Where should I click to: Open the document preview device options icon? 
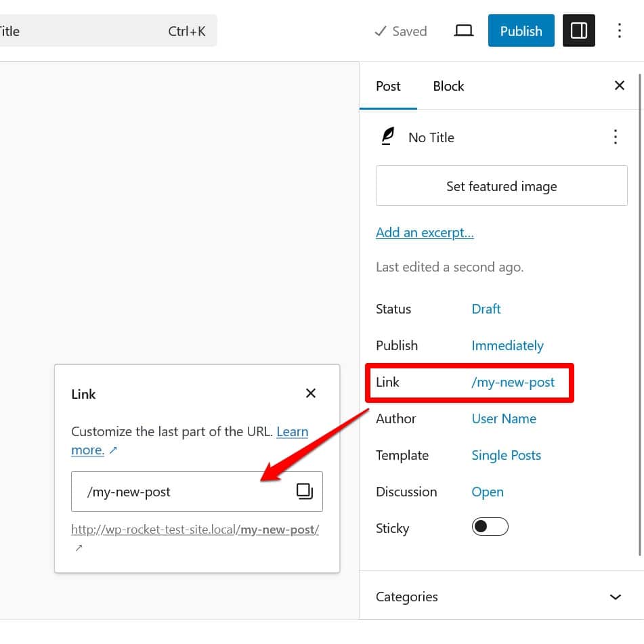pos(463,30)
